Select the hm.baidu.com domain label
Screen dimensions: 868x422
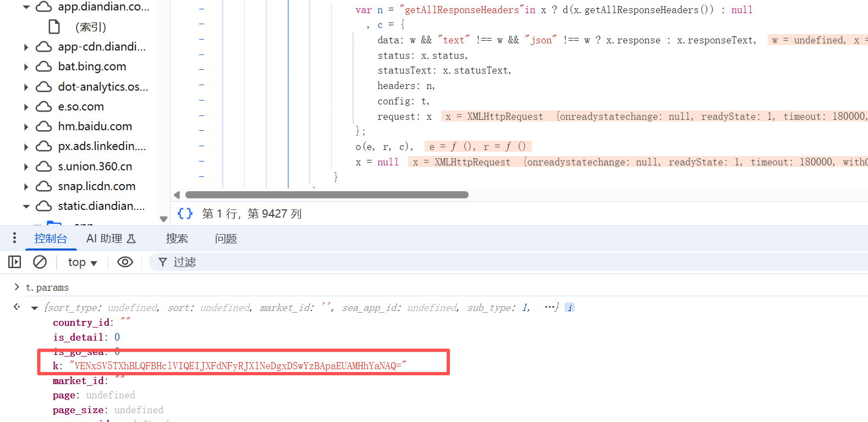[x=95, y=126]
